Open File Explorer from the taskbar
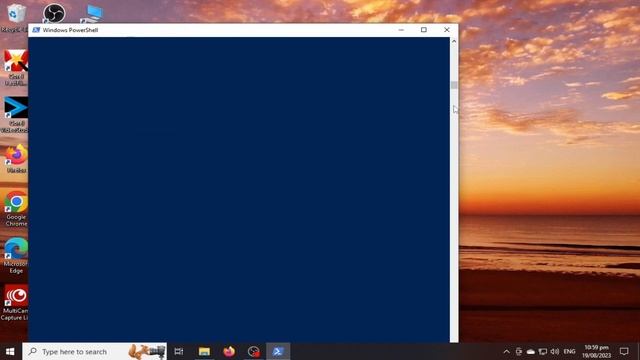The image size is (640, 360). [x=204, y=351]
